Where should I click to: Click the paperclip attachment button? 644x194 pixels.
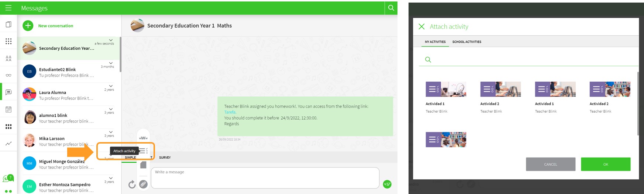click(143, 184)
